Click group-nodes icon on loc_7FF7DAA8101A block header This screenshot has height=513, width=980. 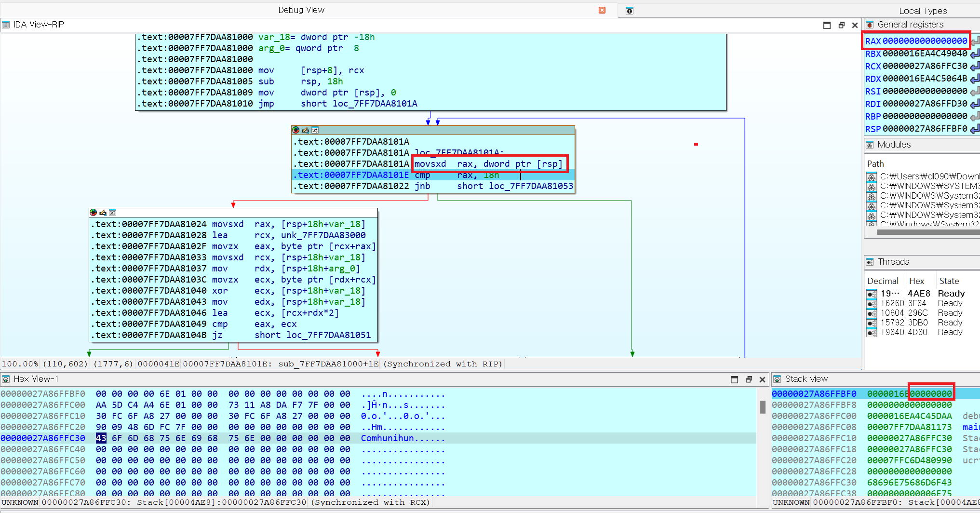(x=315, y=130)
